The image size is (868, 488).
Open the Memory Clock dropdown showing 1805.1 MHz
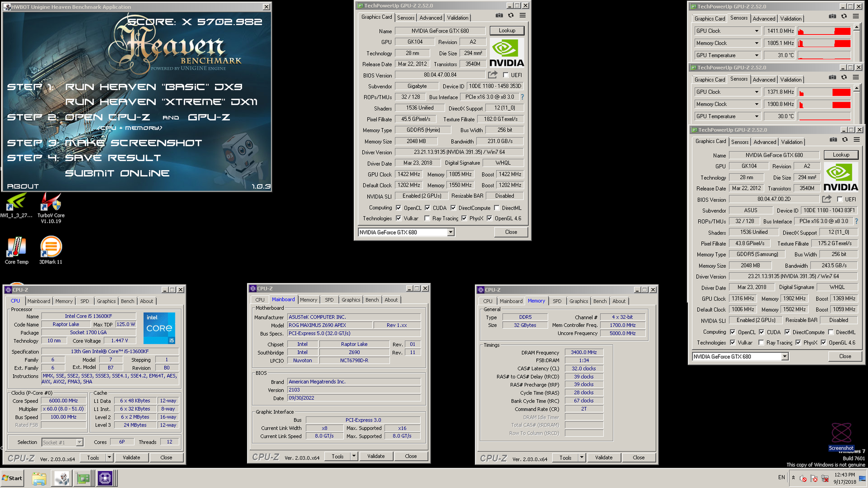click(x=756, y=43)
